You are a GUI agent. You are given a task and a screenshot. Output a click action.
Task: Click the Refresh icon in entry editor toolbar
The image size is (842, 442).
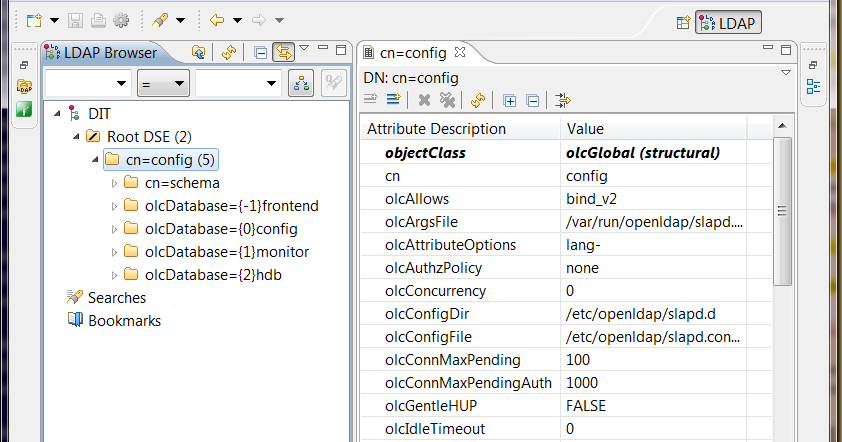tap(478, 100)
